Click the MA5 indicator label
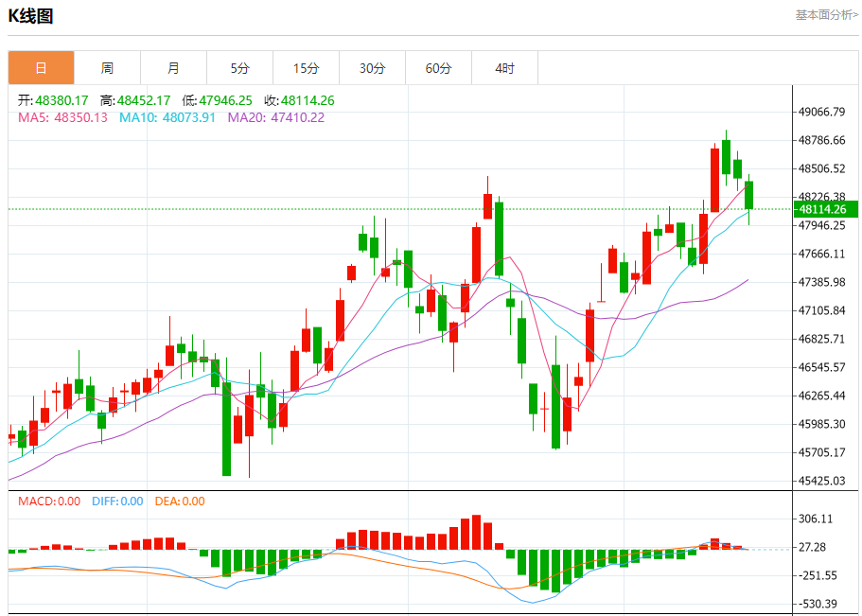 click(63, 117)
